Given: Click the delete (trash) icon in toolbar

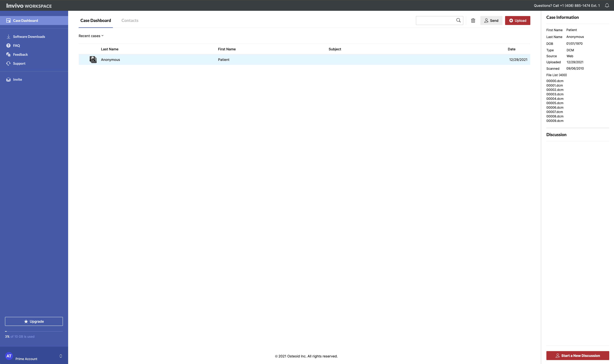Looking at the screenshot, I should click(x=473, y=20).
